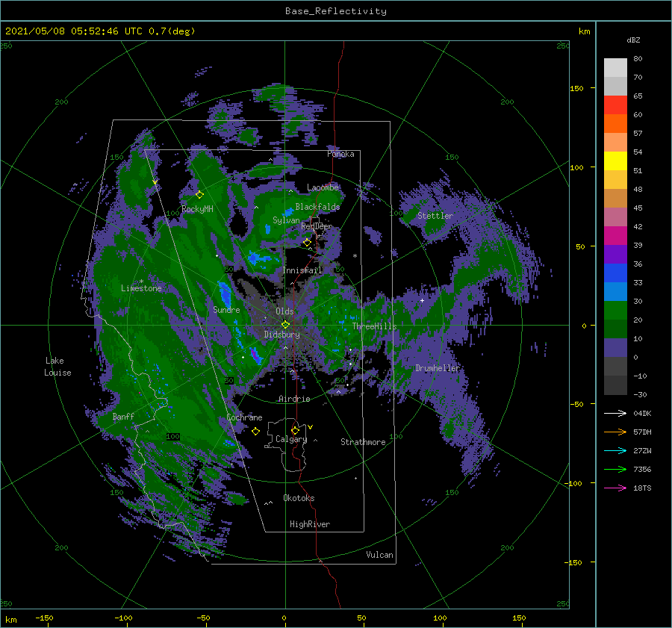
Task: Select the bright green 30-20 dBZ swatch
Action: click(615, 311)
